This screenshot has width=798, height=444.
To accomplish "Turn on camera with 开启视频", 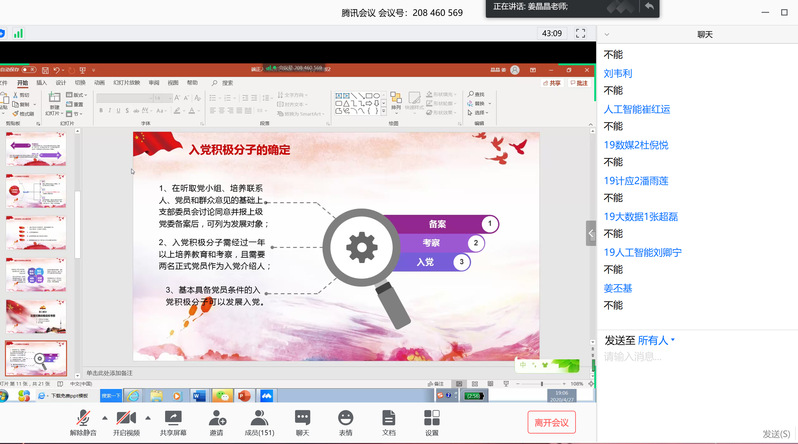I will (126, 422).
